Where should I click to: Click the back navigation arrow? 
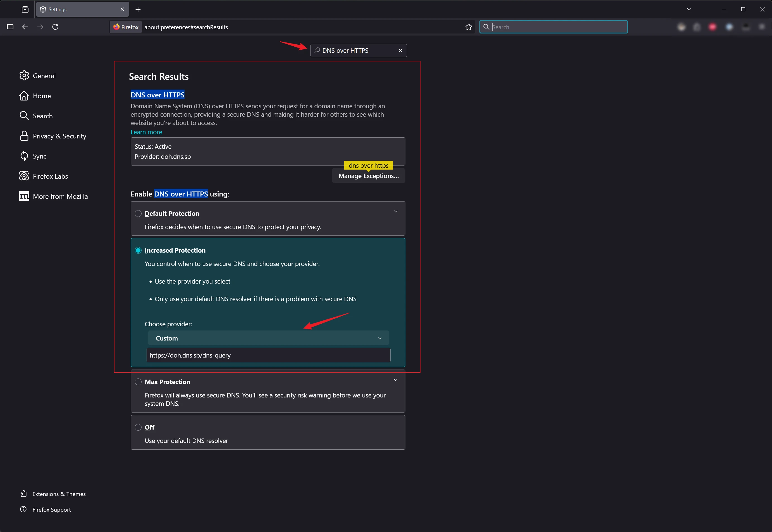[x=25, y=27]
